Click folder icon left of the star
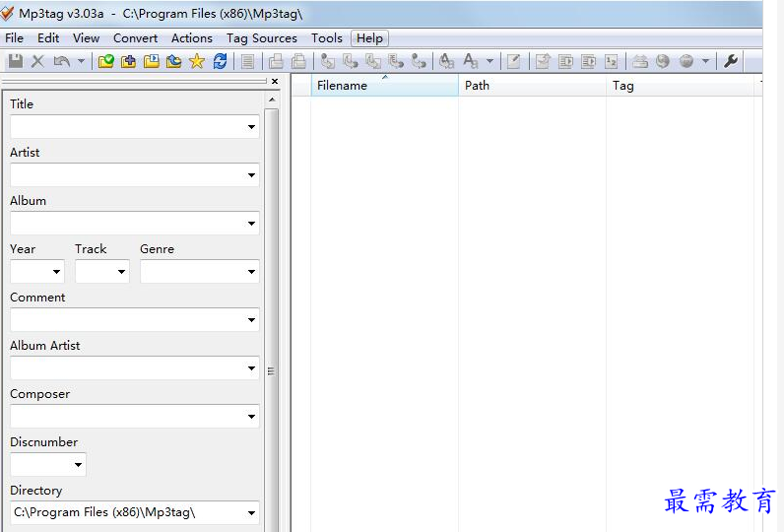This screenshot has height=532, width=784. [x=174, y=61]
